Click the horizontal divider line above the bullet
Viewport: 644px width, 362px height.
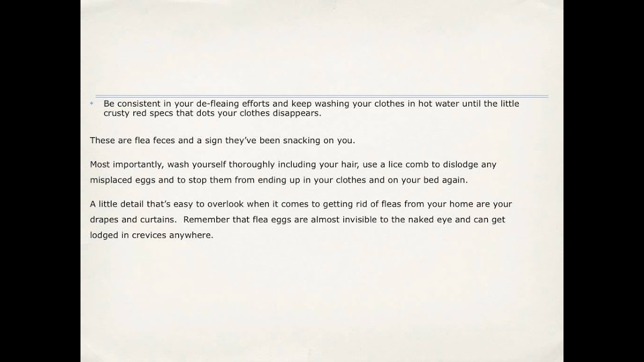(x=321, y=97)
